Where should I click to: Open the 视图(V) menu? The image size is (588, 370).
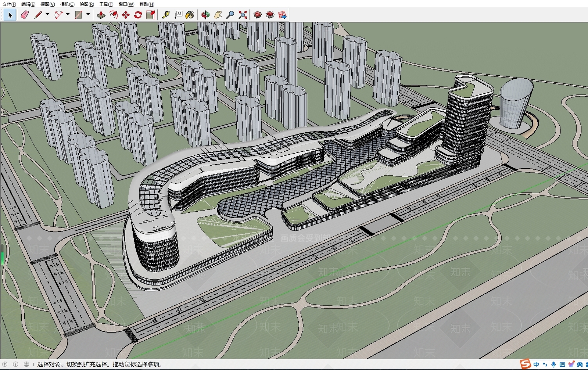(x=47, y=4)
